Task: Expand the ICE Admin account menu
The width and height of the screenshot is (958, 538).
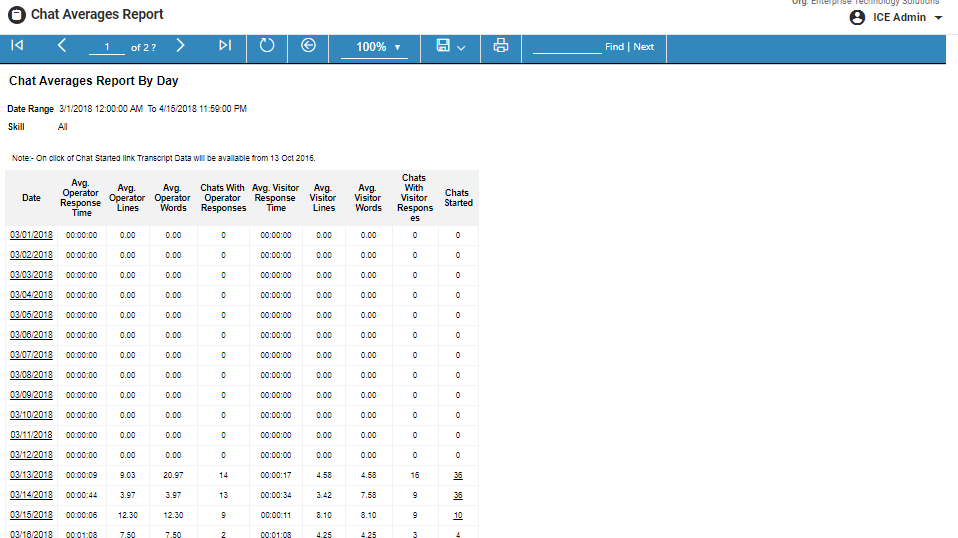Action: (x=938, y=19)
